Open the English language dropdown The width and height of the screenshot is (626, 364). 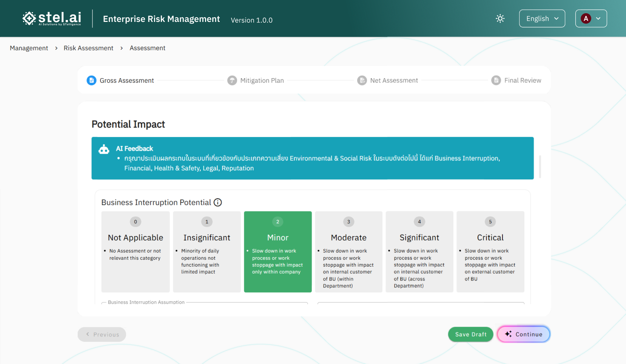pyautogui.click(x=542, y=19)
